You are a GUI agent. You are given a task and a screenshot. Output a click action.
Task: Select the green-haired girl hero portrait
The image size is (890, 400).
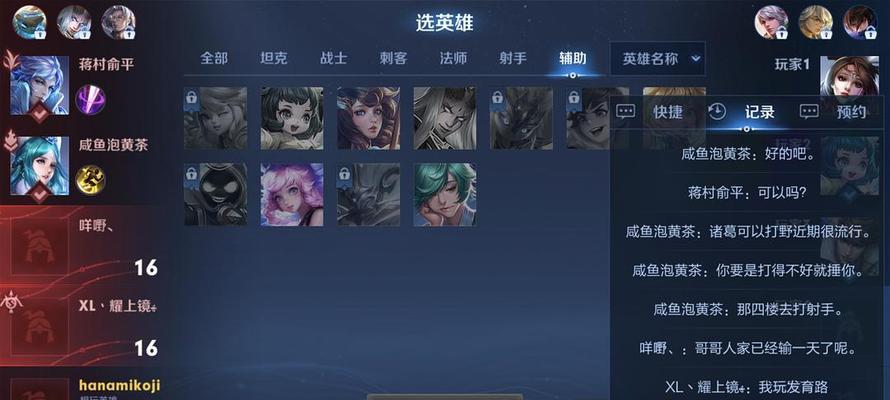pos(292,118)
